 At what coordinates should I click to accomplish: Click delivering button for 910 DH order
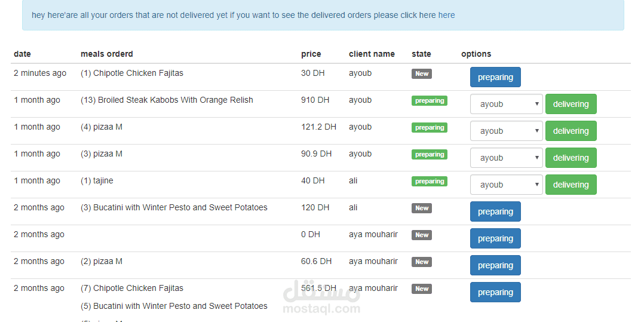point(571,104)
